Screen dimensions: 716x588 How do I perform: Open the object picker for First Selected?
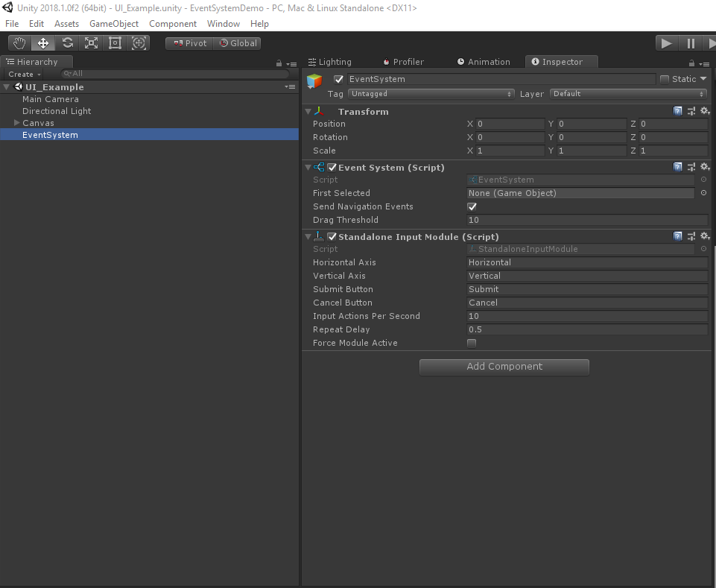coord(702,192)
